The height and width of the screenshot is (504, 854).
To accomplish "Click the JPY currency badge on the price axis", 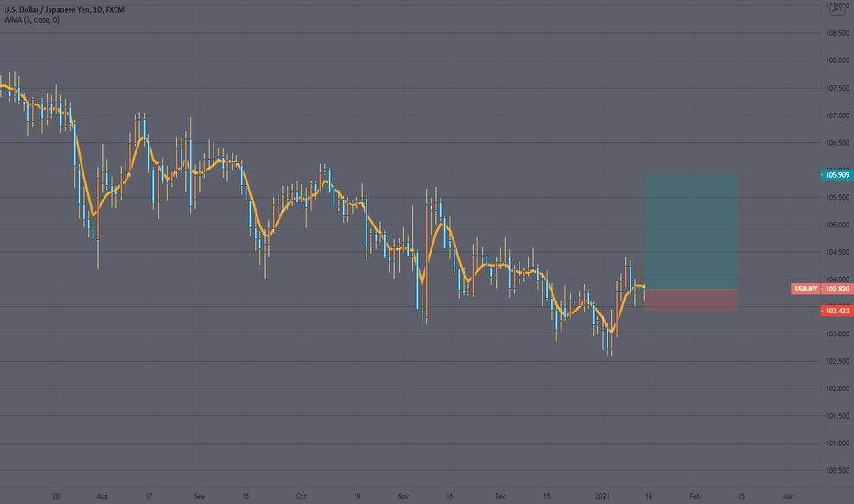I will 837,9.
